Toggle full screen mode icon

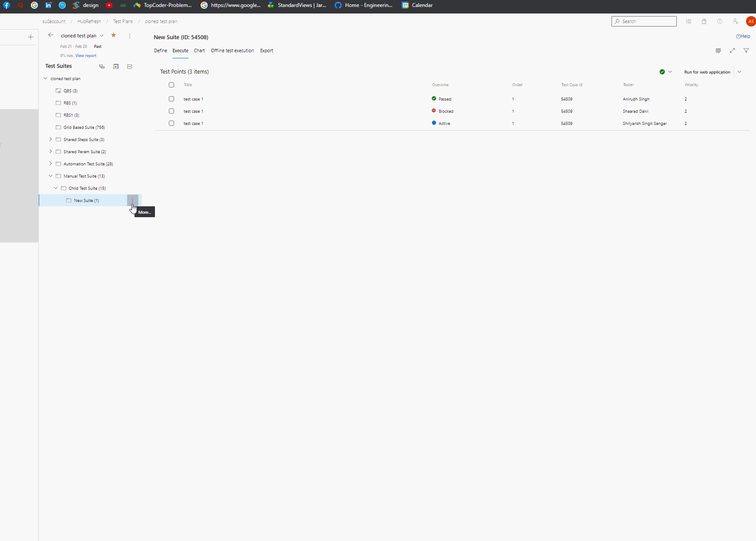pyautogui.click(x=732, y=50)
